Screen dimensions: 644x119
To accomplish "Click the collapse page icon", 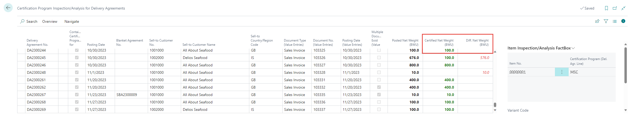I will tap(623, 8).
